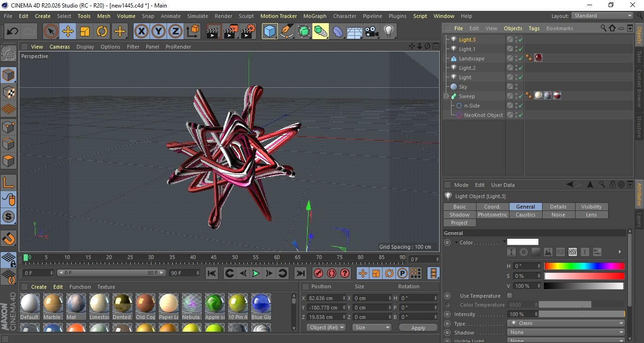Click the Apply button
644x343 pixels.
pyautogui.click(x=418, y=327)
